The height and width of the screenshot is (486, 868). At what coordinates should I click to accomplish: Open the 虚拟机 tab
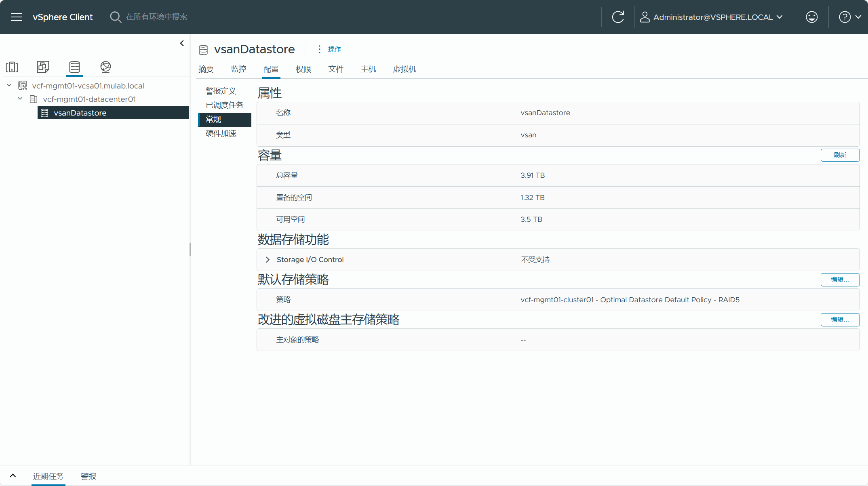click(404, 69)
